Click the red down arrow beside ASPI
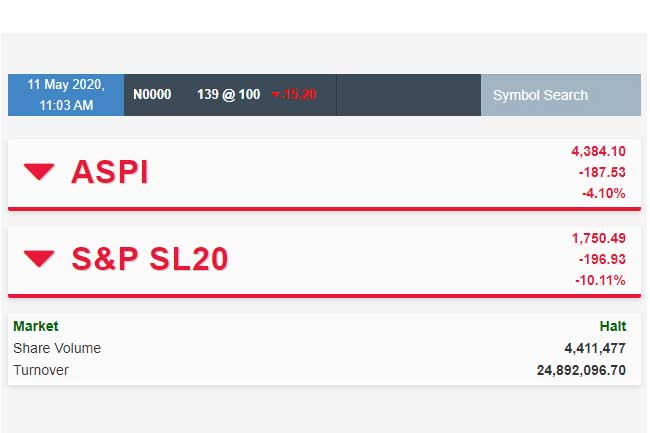The height and width of the screenshot is (433, 650). [40, 172]
